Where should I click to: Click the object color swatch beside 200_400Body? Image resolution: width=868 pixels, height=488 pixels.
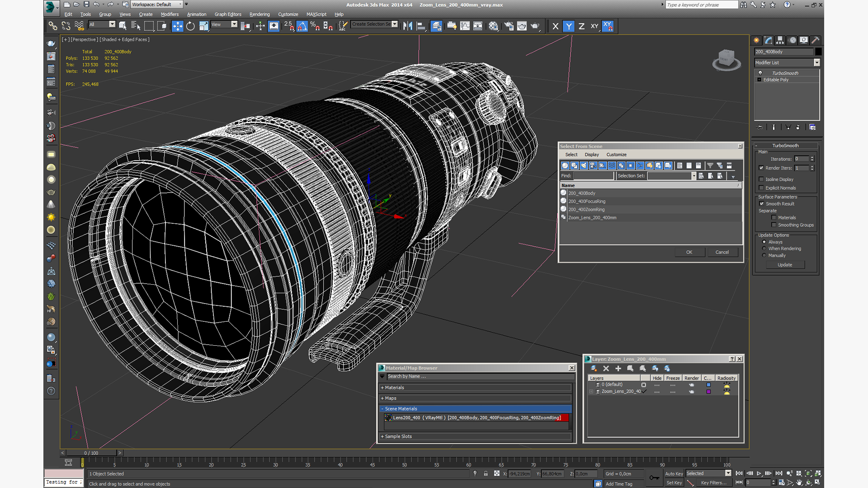[818, 52]
